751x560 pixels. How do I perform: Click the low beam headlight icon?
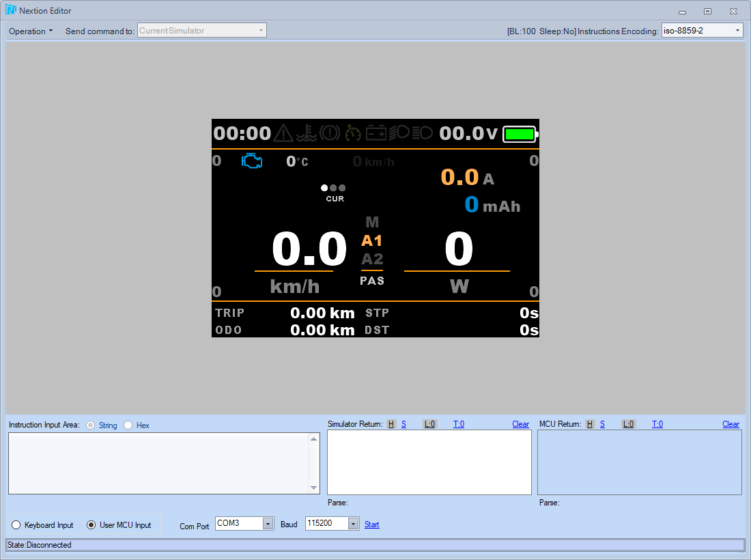399,134
